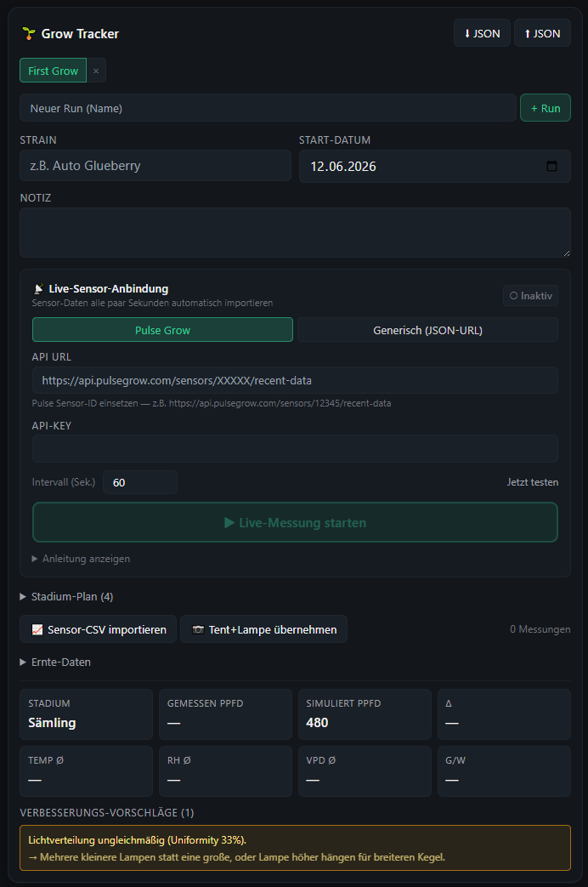Click the upload JSON button

click(x=542, y=33)
